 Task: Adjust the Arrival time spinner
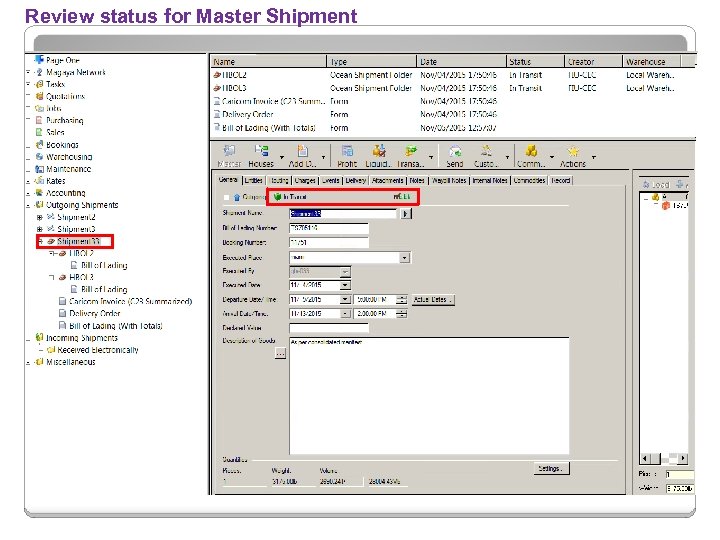401,314
